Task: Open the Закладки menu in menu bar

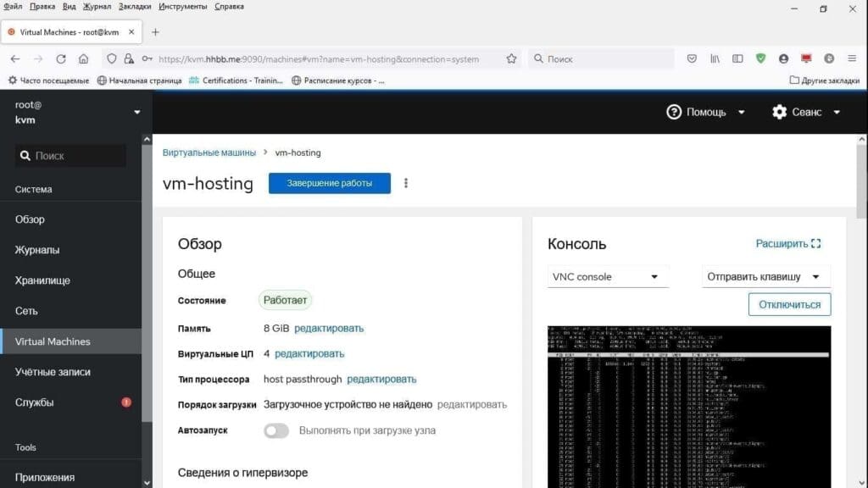Action: pyautogui.click(x=136, y=7)
